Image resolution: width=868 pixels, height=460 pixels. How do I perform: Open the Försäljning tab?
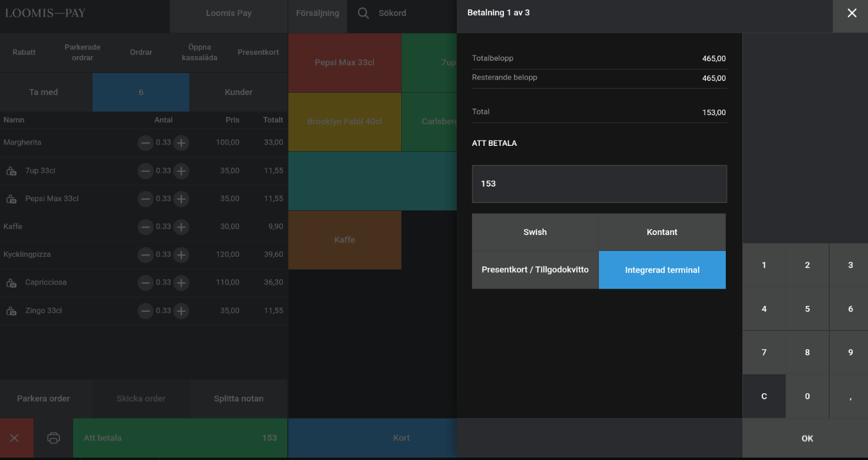click(x=317, y=13)
